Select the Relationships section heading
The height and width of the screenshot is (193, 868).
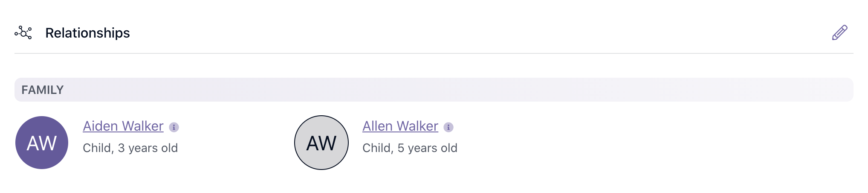coord(87,33)
